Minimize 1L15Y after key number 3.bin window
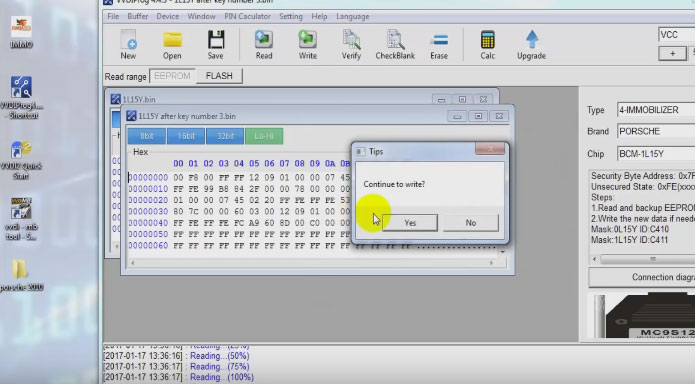 457,116
